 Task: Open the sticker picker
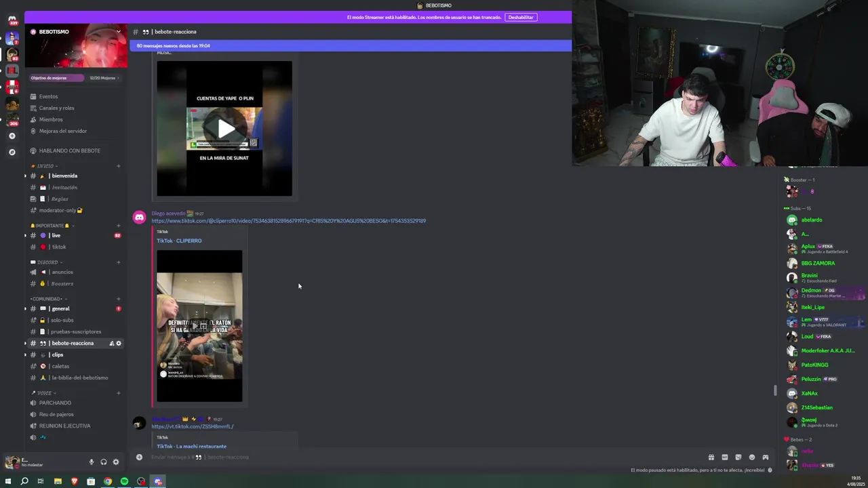pos(738,457)
